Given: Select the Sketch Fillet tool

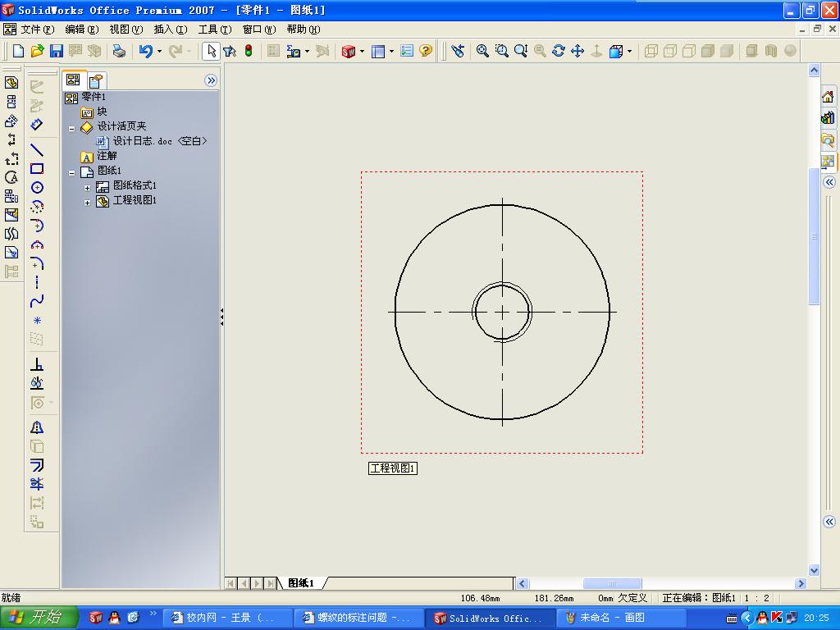Looking at the screenshot, I should tap(36, 263).
